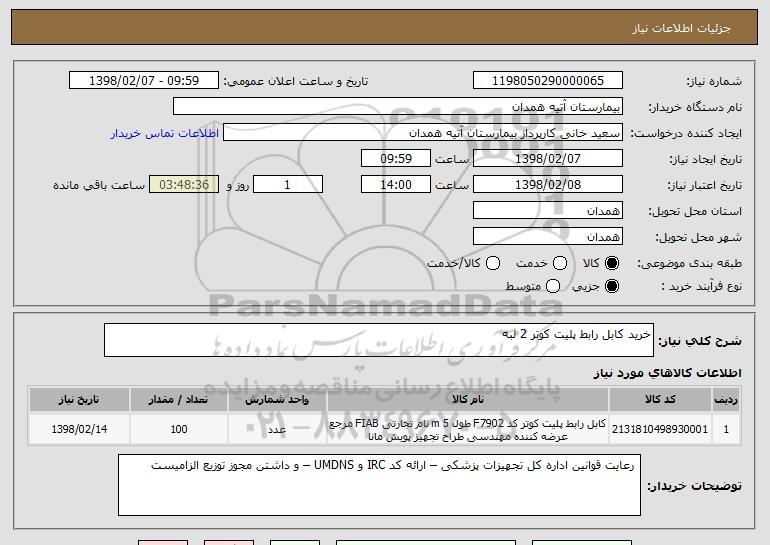Screen dimensions: 770x545
Task: Click the جزئیات اطلاعات نیاز header title
Action: pyautogui.click(x=681, y=28)
